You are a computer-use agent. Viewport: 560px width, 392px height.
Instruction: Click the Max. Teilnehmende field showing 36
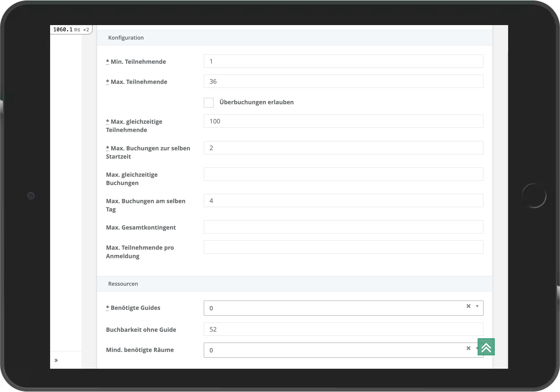click(344, 81)
